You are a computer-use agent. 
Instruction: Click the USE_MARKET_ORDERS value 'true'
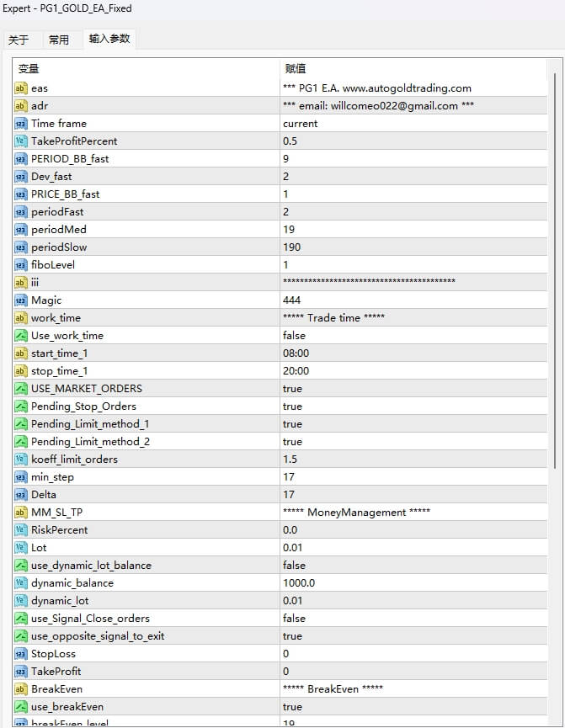click(292, 389)
